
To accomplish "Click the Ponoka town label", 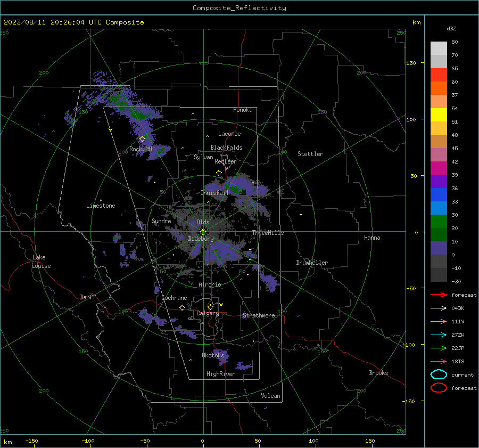I will click(243, 110).
